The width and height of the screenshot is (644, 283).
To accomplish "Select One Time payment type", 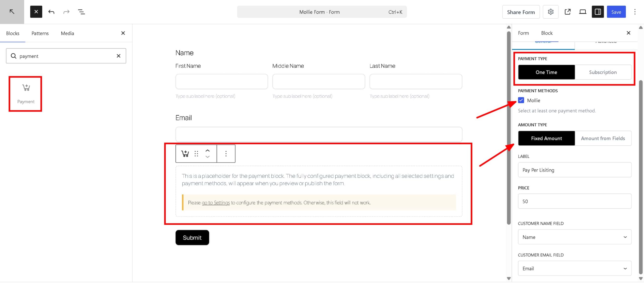I will (546, 72).
